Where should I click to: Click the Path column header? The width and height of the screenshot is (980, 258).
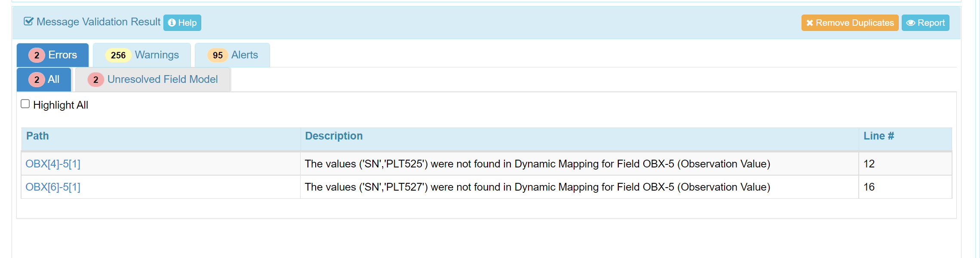(x=37, y=136)
